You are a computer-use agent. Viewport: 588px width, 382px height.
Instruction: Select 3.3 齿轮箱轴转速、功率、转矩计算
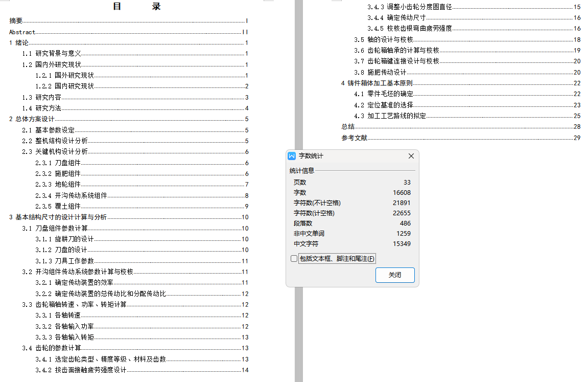pyautogui.click(x=135, y=305)
